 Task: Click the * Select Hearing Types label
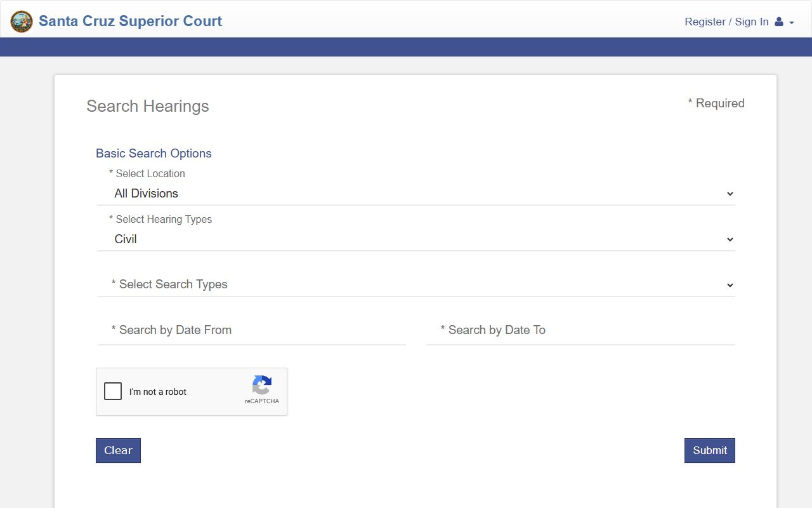point(160,219)
